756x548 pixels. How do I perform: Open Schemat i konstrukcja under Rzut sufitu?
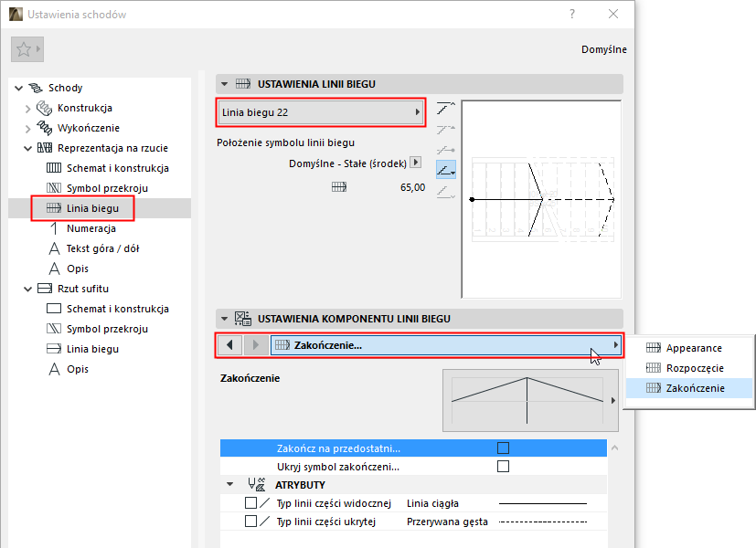[118, 309]
